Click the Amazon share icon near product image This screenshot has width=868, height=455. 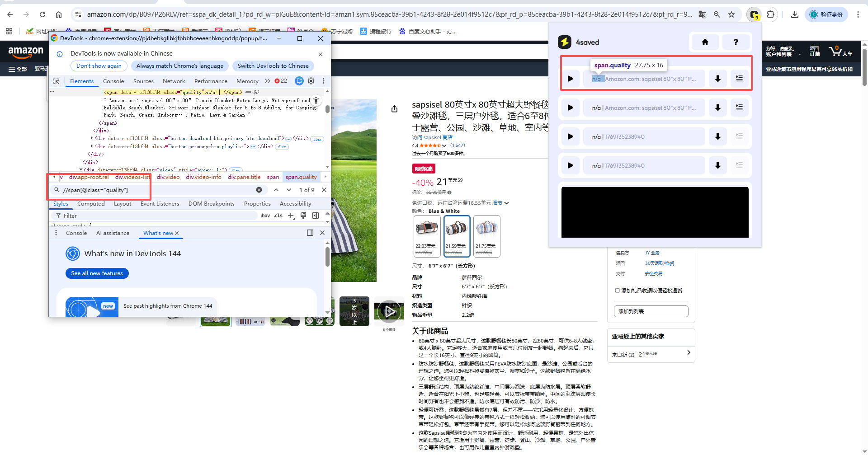click(394, 109)
